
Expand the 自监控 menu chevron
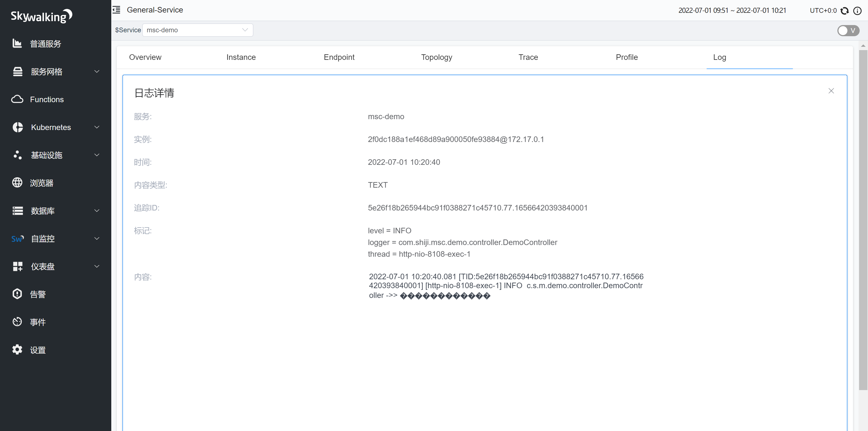[97, 238]
